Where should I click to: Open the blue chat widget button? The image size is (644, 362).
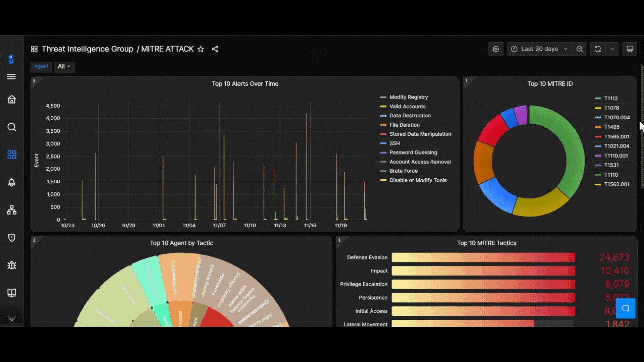point(626,308)
